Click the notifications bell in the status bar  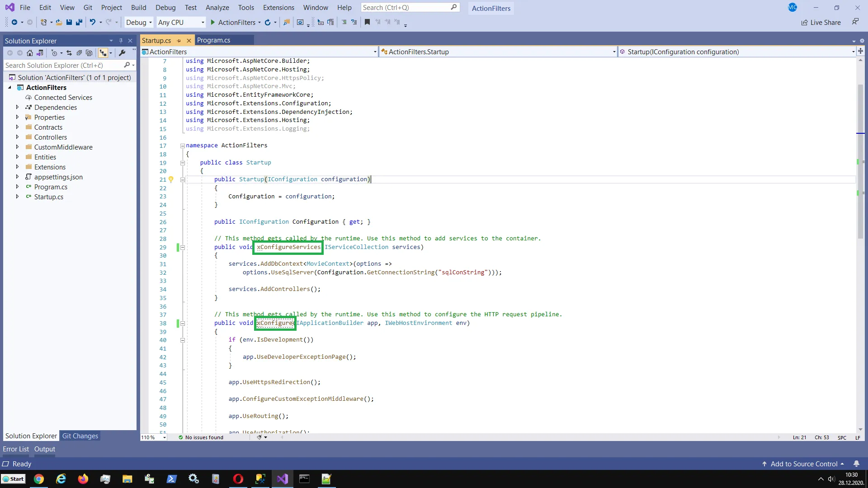coord(856,464)
